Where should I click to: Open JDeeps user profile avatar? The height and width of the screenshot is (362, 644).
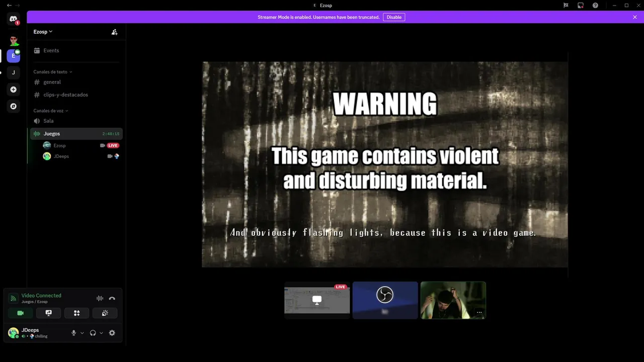[x=14, y=333]
